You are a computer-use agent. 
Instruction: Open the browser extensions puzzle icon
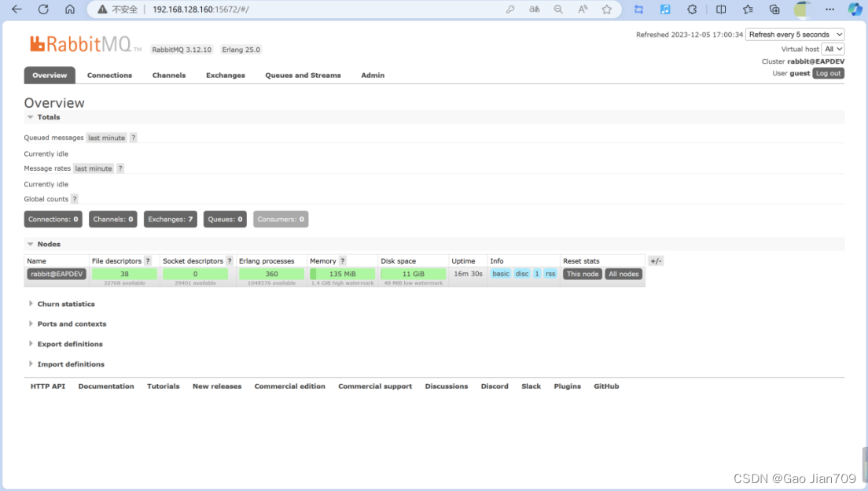(692, 9)
